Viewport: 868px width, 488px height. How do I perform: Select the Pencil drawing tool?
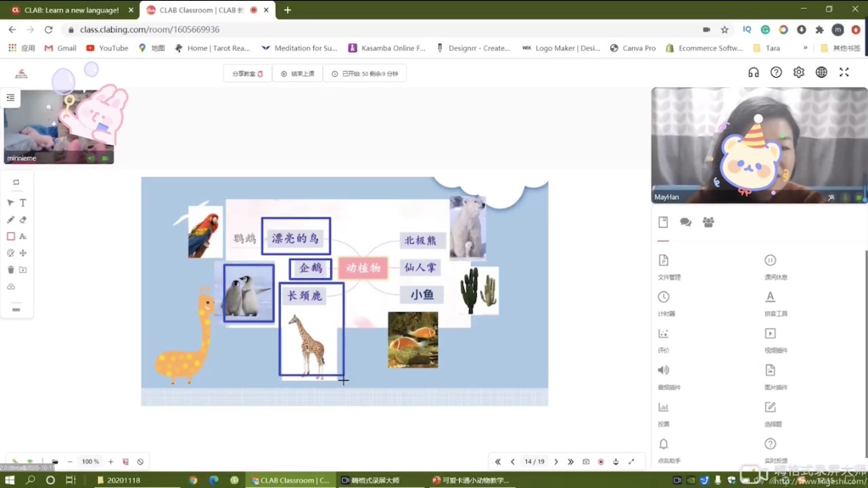(11, 220)
